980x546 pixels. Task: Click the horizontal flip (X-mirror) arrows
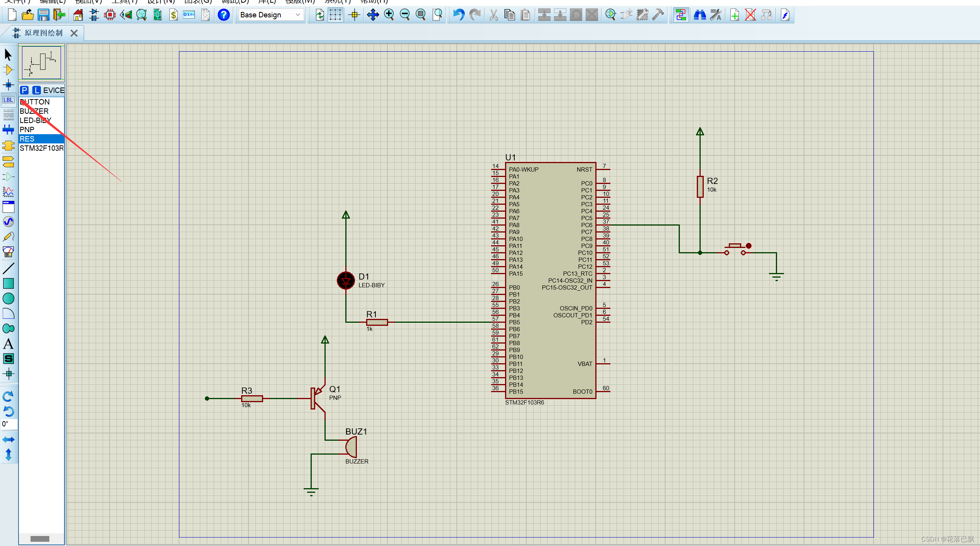(8, 440)
